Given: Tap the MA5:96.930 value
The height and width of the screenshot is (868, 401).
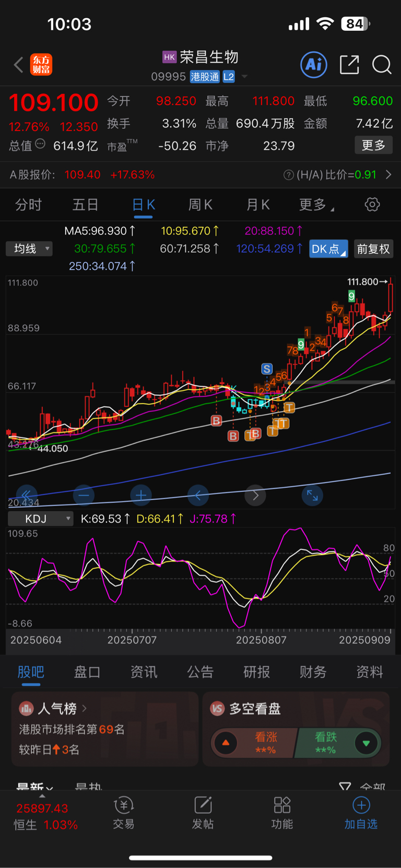Looking at the screenshot, I should click(99, 231).
